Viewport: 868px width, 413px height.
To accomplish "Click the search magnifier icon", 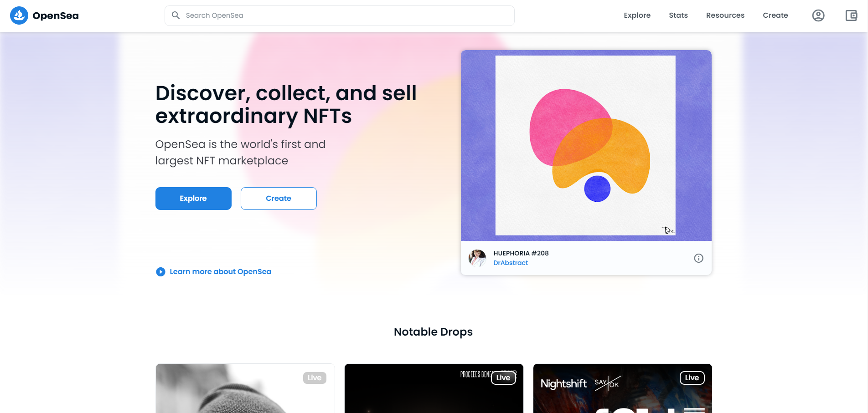I will click(x=176, y=15).
